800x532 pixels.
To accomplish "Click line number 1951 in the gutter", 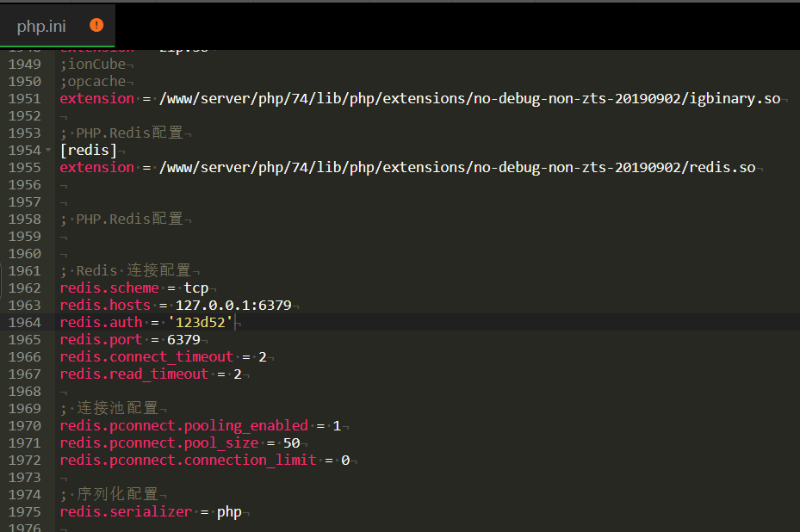I will [x=24, y=98].
